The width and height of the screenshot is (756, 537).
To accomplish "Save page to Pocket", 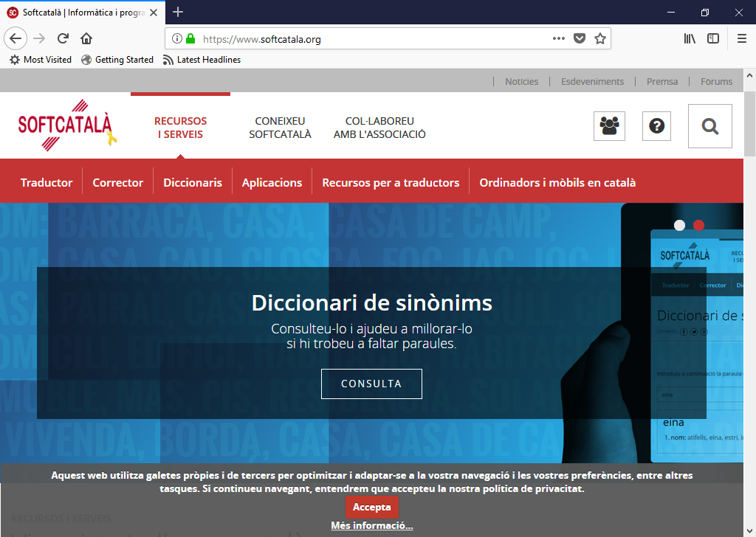I will click(579, 38).
